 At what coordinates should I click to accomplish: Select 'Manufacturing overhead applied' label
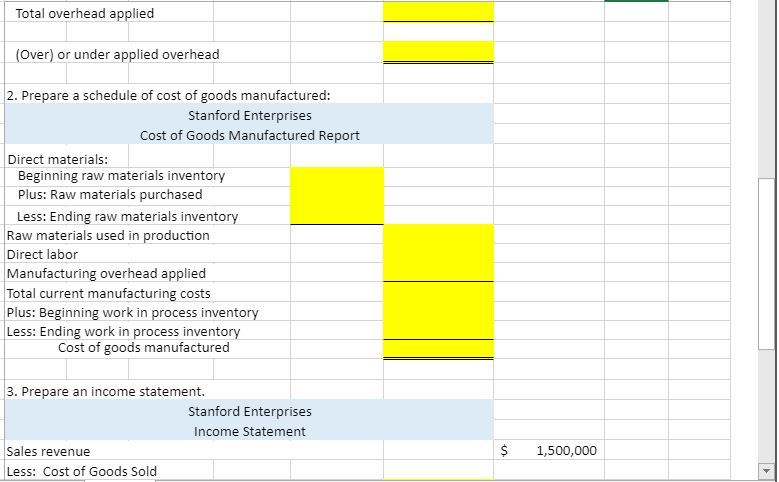[x=106, y=274]
